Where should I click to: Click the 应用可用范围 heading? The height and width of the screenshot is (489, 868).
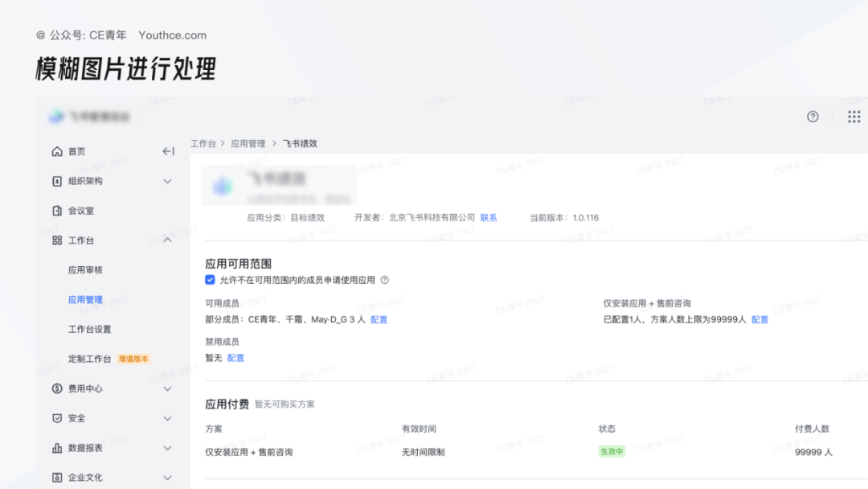[x=238, y=264]
